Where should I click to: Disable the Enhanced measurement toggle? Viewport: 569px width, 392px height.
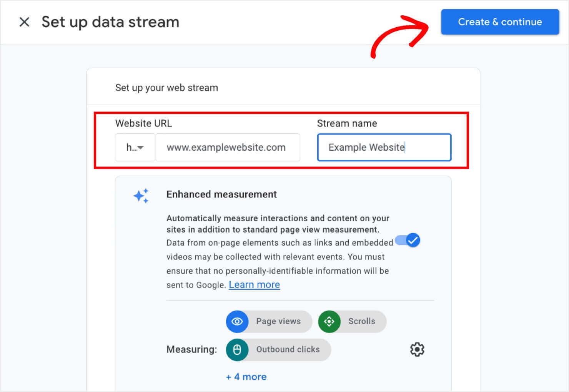point(408,241)
